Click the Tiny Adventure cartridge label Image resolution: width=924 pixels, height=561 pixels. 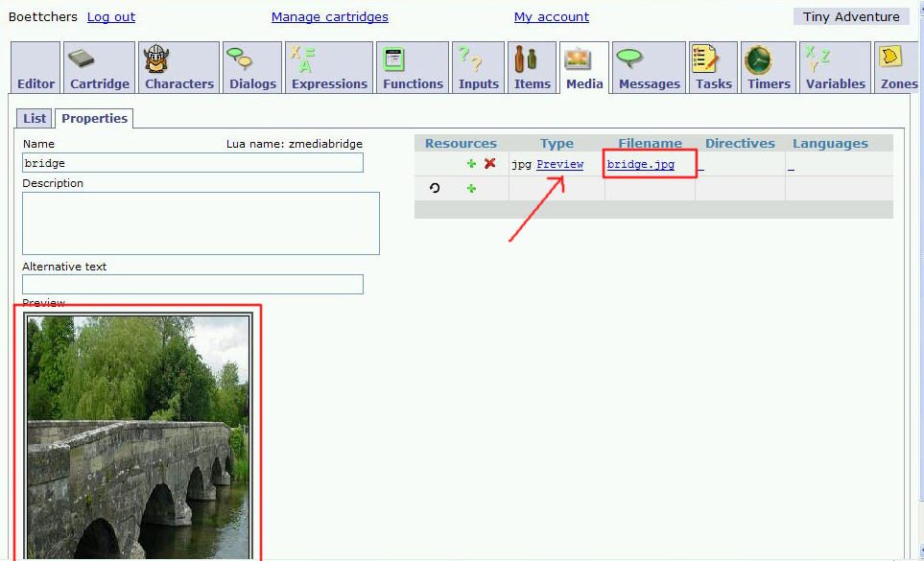pyautogui.click(x=851, y=16)
